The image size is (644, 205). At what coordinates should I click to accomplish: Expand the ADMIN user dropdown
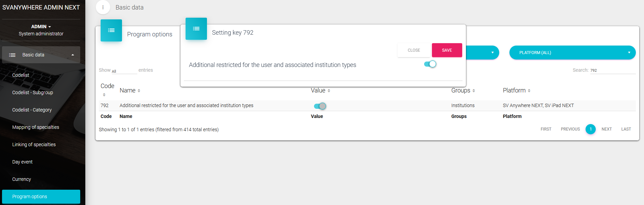coord(41,27)
